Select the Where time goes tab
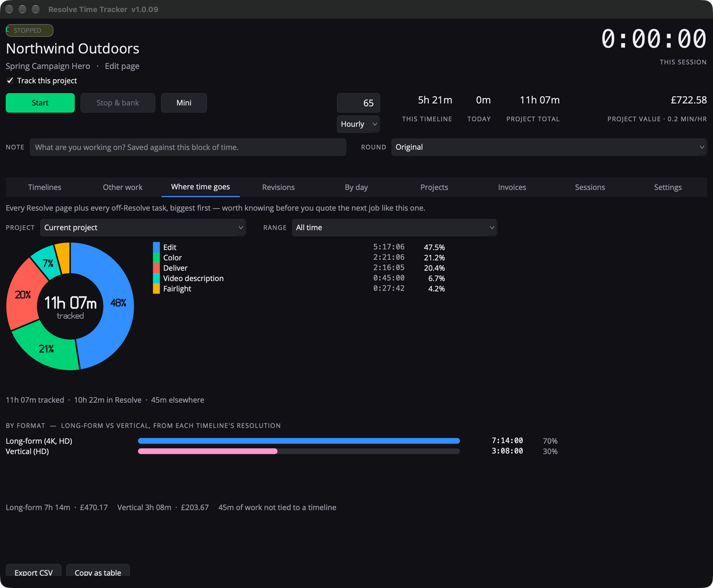This screenshot has height=588, width=713. point(200,187)
